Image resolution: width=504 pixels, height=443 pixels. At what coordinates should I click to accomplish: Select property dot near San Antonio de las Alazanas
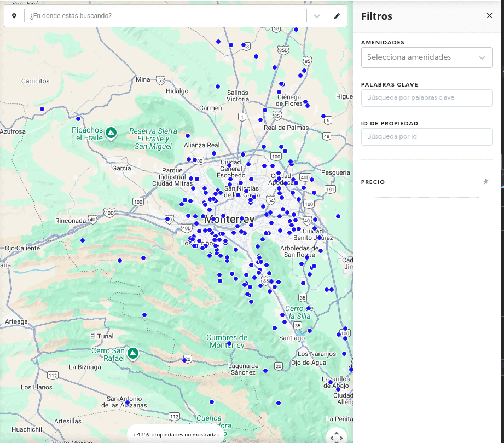pyautogui.click(x=128, y=402)
